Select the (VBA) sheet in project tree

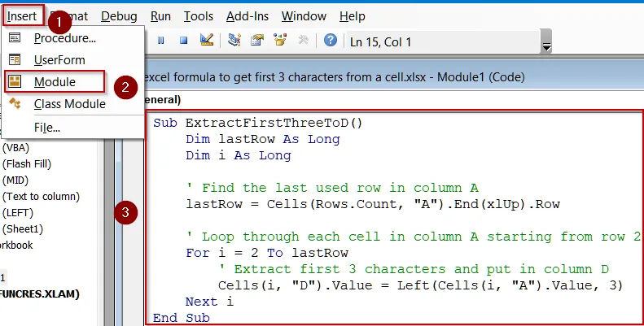(15, 148)
